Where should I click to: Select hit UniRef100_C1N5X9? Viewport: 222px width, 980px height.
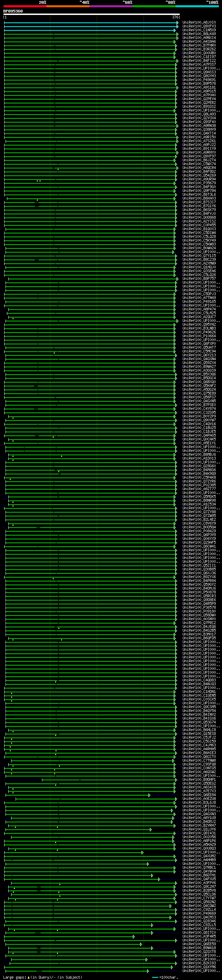coord(199,30)
